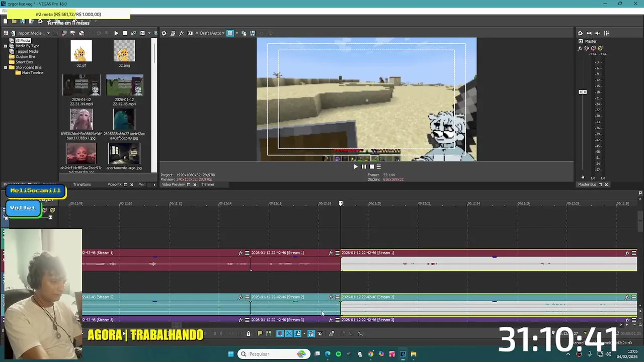
Task: Switch to the Video Preview tab
Action: coord(173,185)
